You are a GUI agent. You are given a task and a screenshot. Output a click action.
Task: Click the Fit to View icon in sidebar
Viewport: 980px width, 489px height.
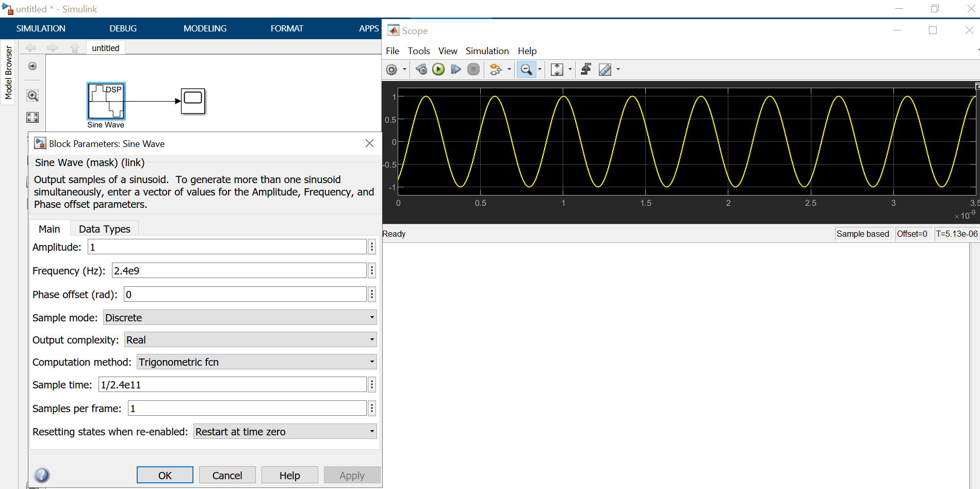(x=32, y=118)
